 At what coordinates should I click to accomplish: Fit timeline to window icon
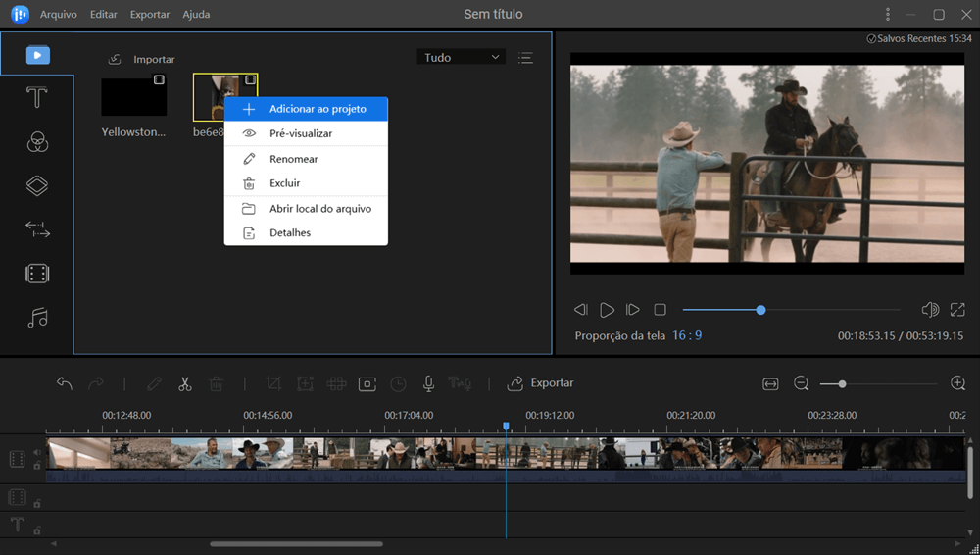[770, 383]
